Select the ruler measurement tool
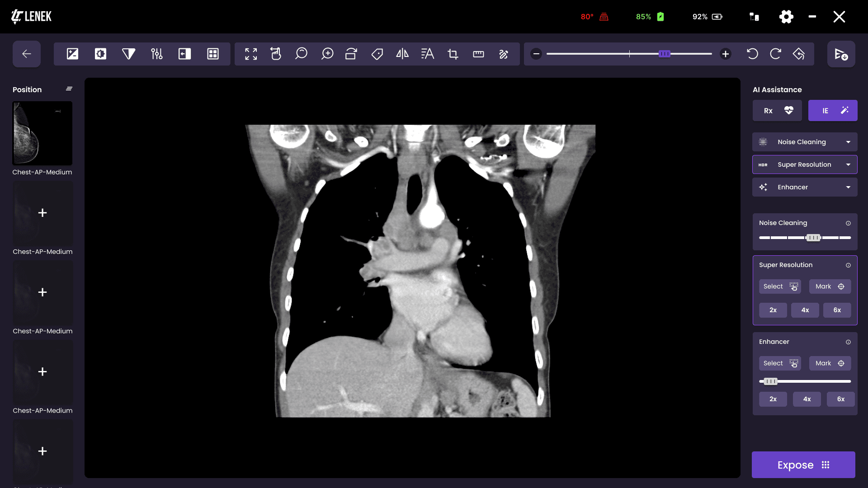 click(x=478, y=54)
